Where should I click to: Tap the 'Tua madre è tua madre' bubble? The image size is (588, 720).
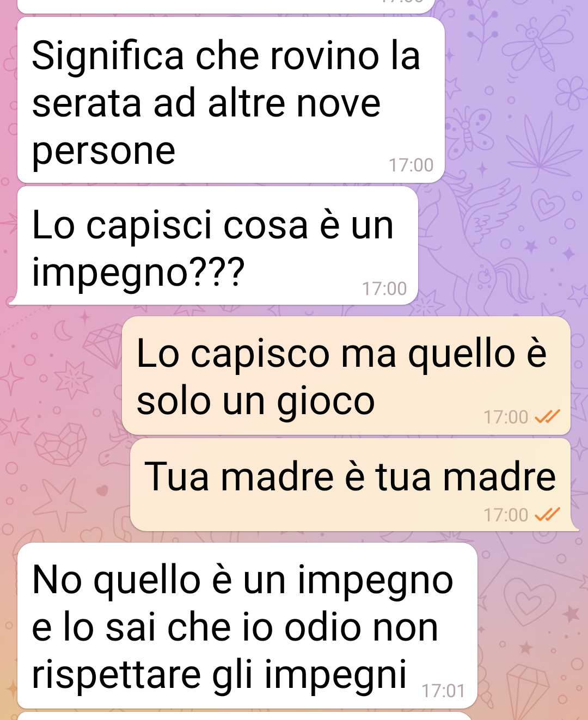351,485
